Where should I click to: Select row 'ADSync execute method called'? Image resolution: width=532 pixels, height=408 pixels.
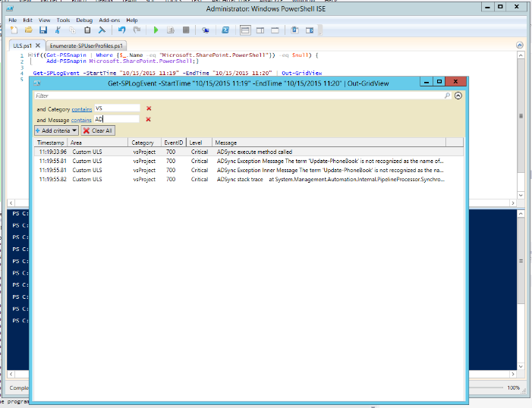coord(249,152)
